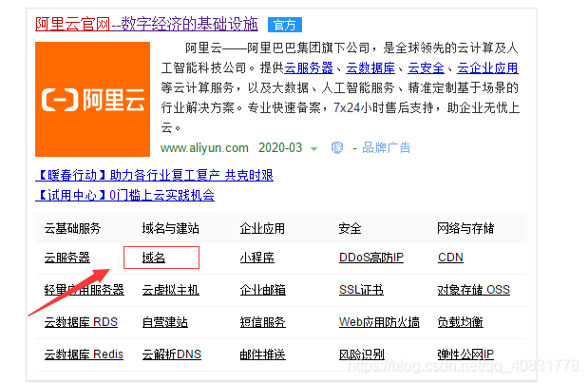Screen dimensions: 588x383
Task: Open the 负载均衡 link
Action: tap(460, 322)
